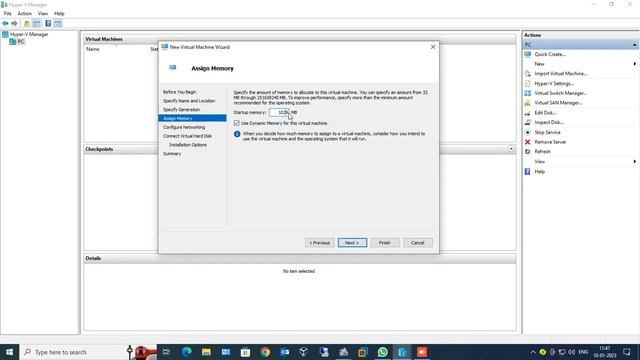Open Task View from the taskbar
This screenshot has width=640, height=360.
[166, 352]
